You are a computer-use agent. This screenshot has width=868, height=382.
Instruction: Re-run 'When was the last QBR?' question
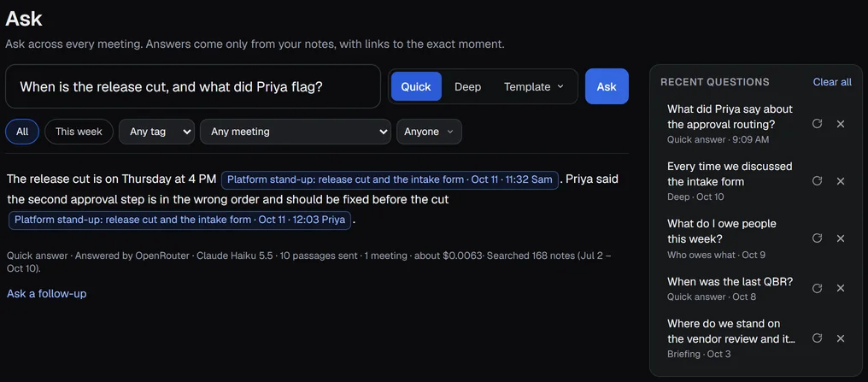[817, 288]
